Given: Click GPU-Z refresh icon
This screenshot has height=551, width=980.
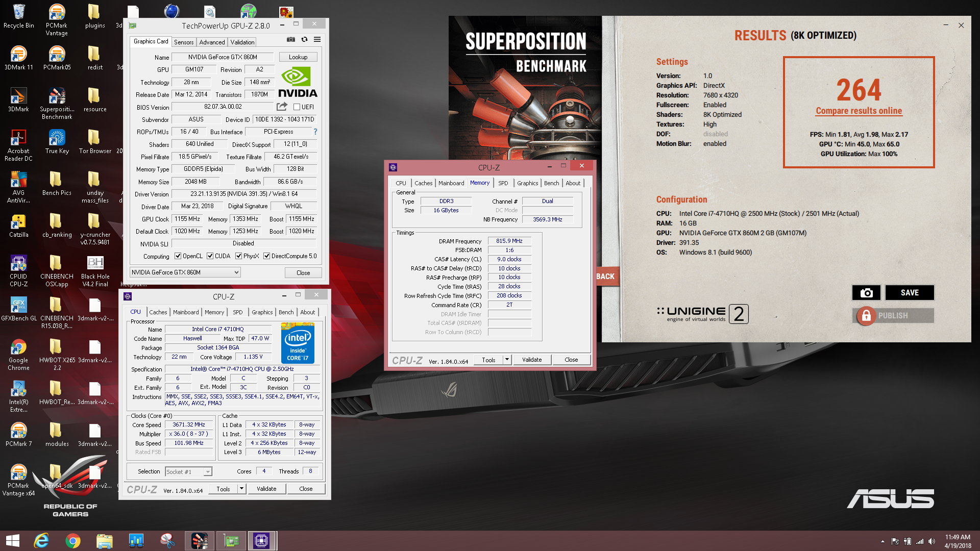Looking at the screenshot, I should click(304, 39).
